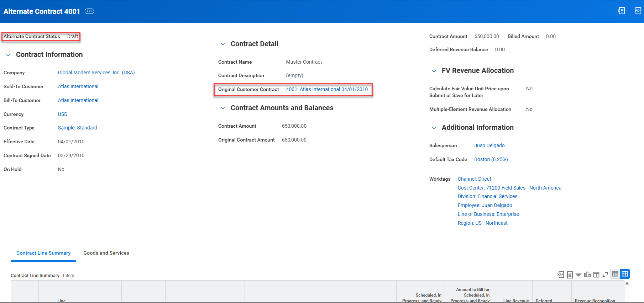This screenshot has height=303, width=644.
Task: Open Channel: Direct worktag
Action: pos(474,179)
